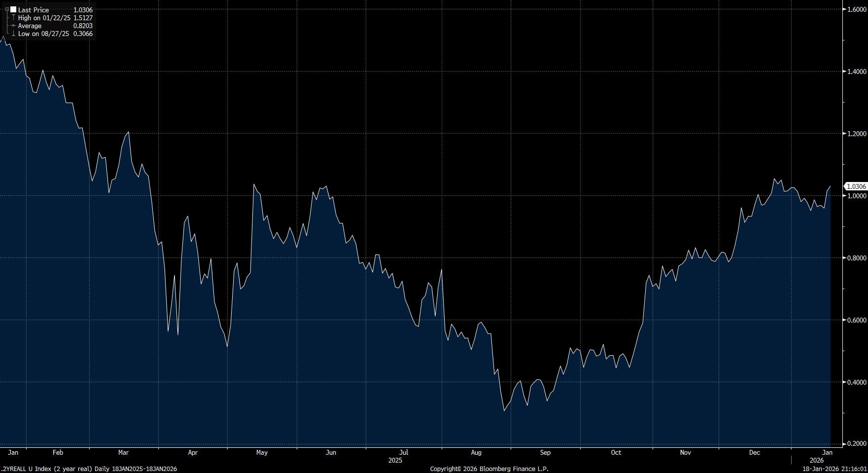Click the May label on time axis

[x=262, y=452]
